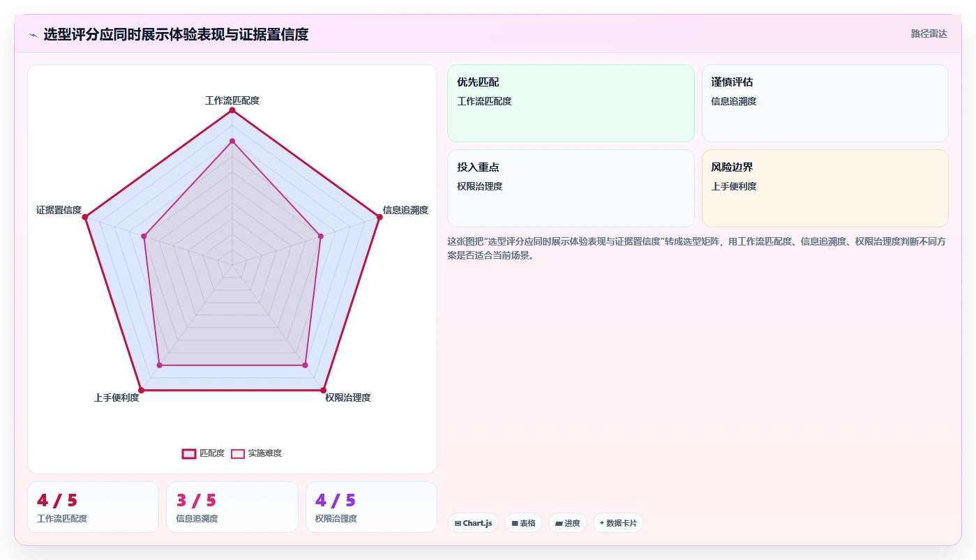Viewport: 976px width, 560px height.
Task: Click the 数据卡片 tag chip
Action: pos(618,523)
